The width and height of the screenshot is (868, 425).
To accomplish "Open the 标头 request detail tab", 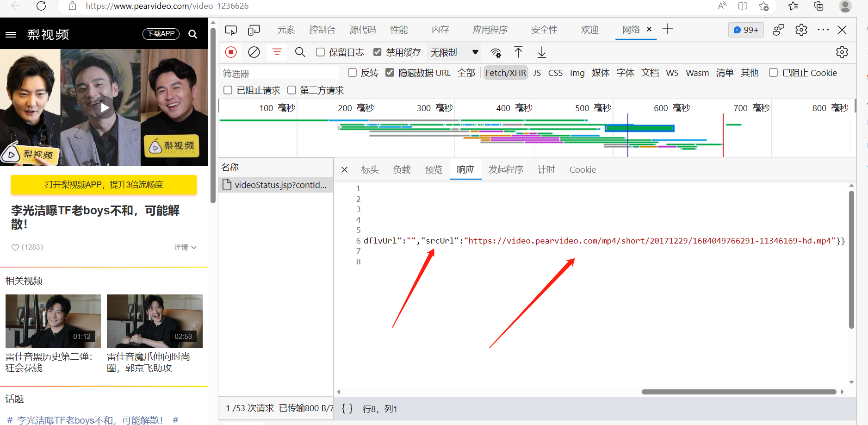I will click(370, 169).
